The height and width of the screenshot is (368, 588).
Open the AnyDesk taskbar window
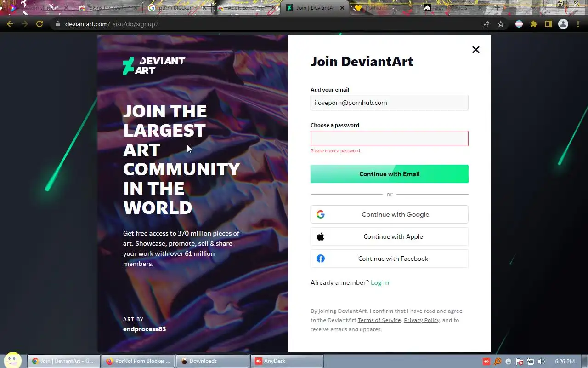pos(288,361)
